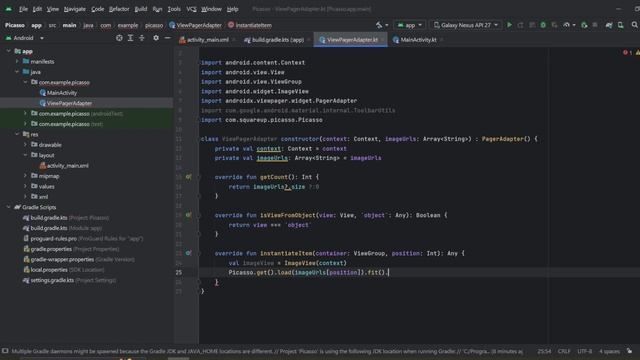
Task: Collapse the app module node
Action: [9, 51]
